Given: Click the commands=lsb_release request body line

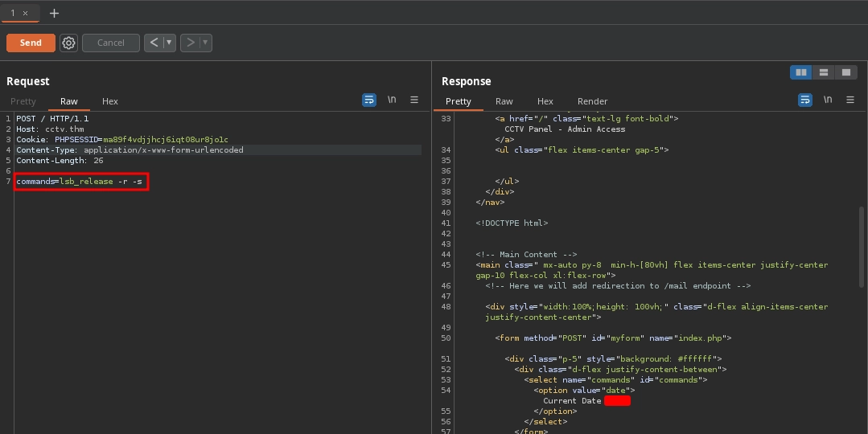Looking at the screenshot, I should click(80, 182).
